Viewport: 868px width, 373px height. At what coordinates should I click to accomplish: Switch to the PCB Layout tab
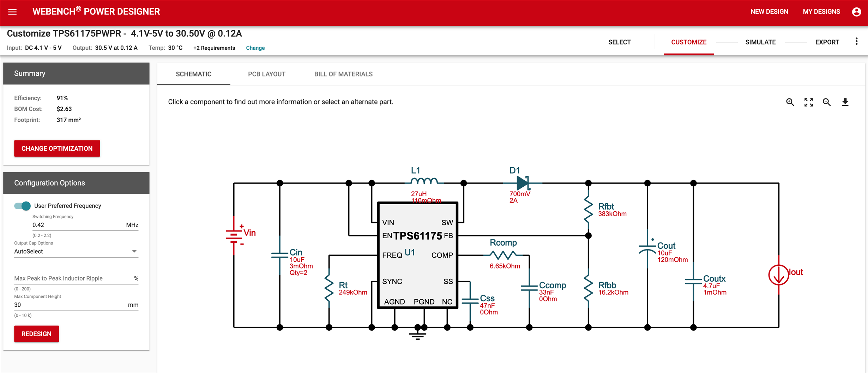coord(266,74)
